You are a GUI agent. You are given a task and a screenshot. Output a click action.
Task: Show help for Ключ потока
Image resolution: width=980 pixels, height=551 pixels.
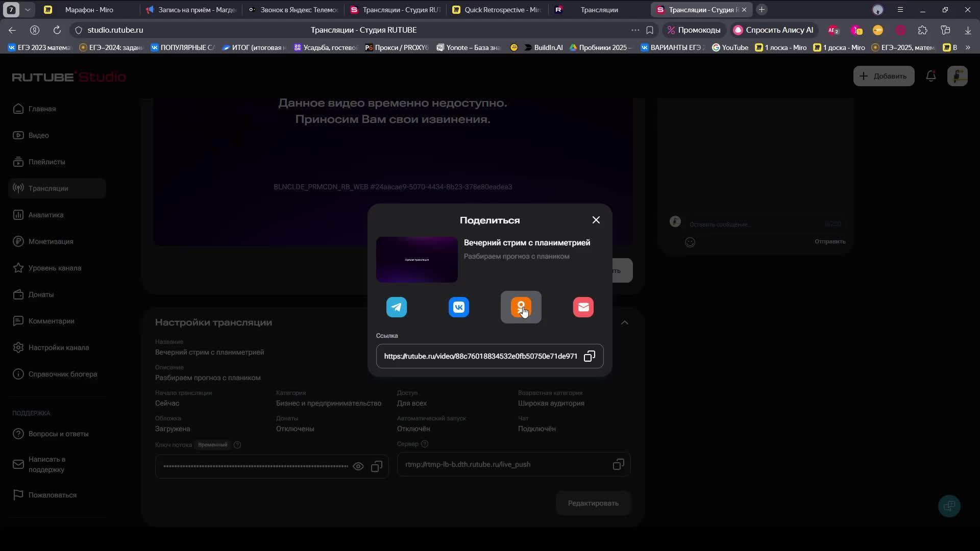237,445
